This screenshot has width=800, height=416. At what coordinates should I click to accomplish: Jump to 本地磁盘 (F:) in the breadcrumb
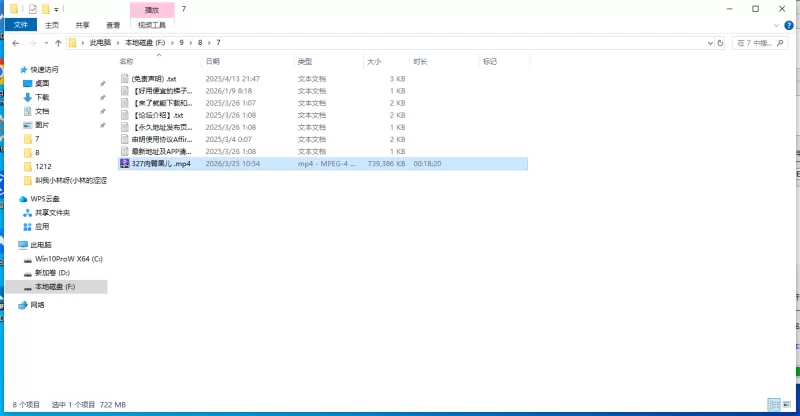[145, 43]
